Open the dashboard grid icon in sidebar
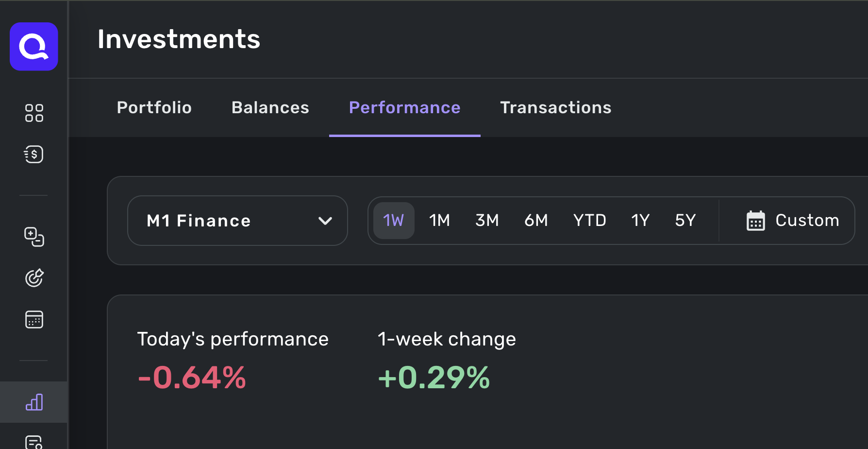868x449 pixels. [x=34, y=113]
